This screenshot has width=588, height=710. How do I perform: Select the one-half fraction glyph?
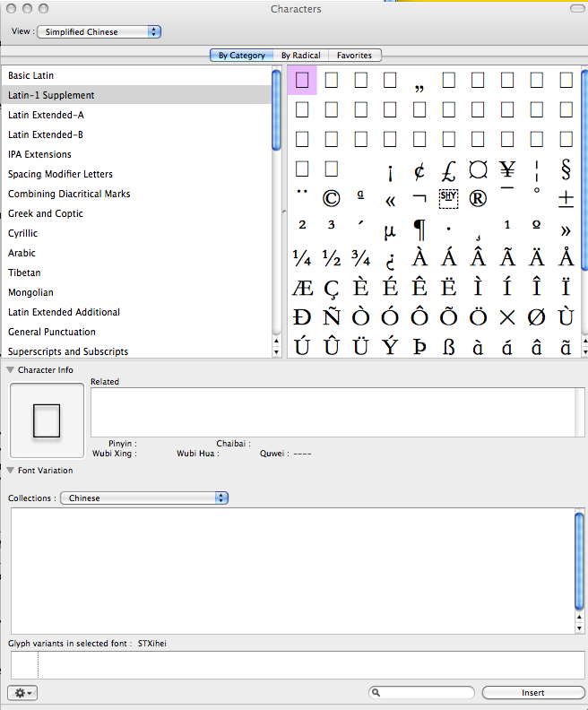coord(331,258)
